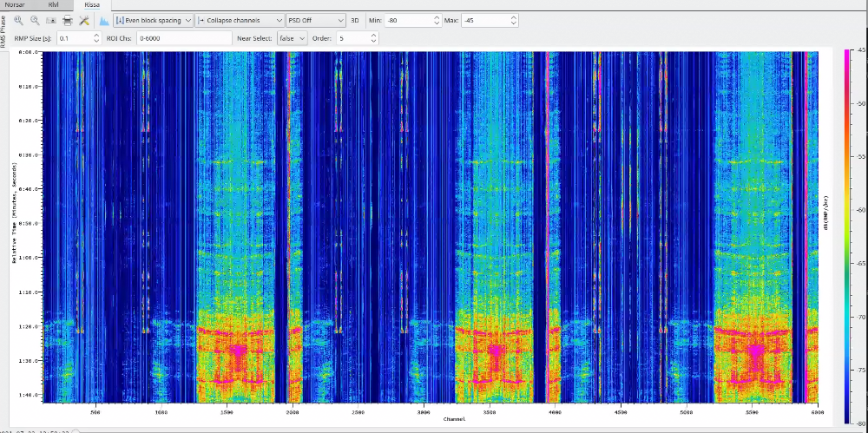
Task: Click the snapshot camera icon
Action: [x=51, y=20]
